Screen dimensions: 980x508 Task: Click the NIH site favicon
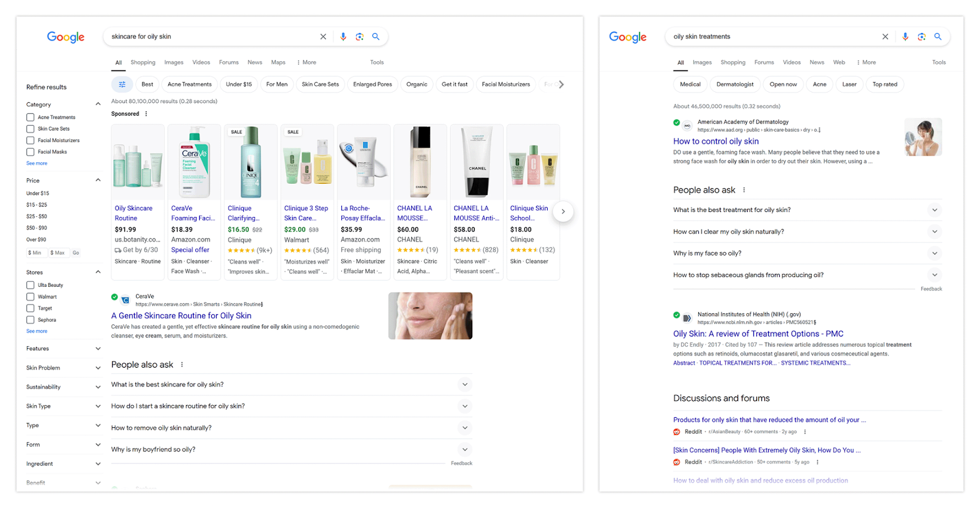pos(687,318)
